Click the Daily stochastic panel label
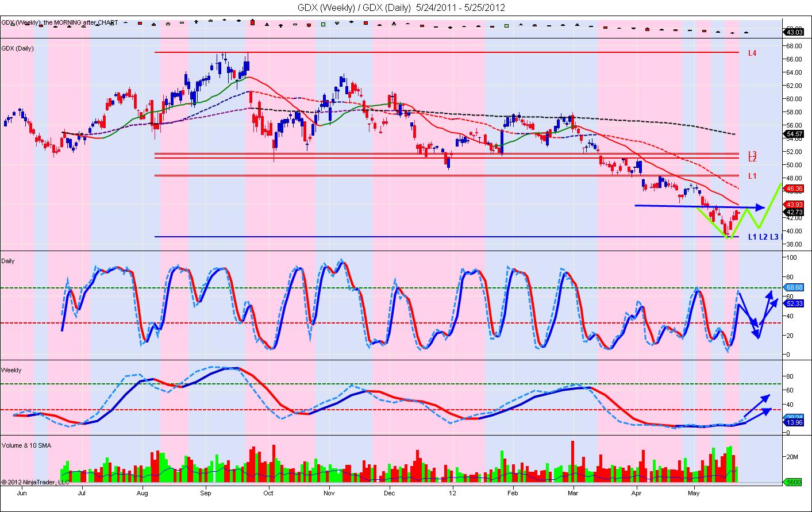 pos(8,261)
